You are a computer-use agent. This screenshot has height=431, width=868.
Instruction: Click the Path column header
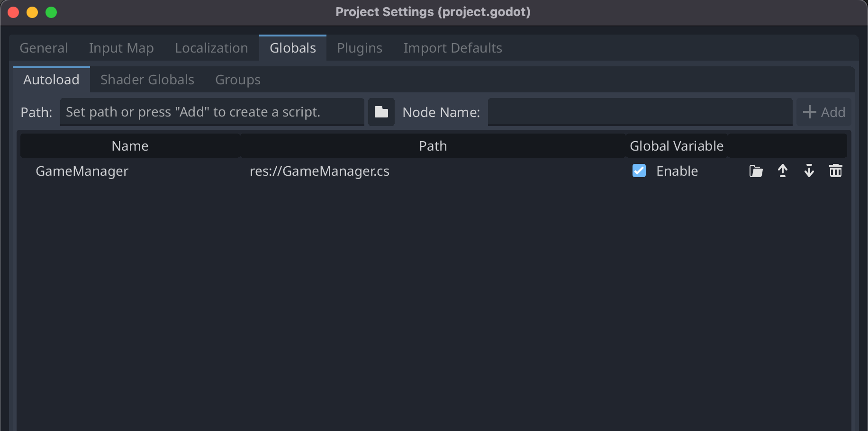pyautogui.click(x=433, y=145)
